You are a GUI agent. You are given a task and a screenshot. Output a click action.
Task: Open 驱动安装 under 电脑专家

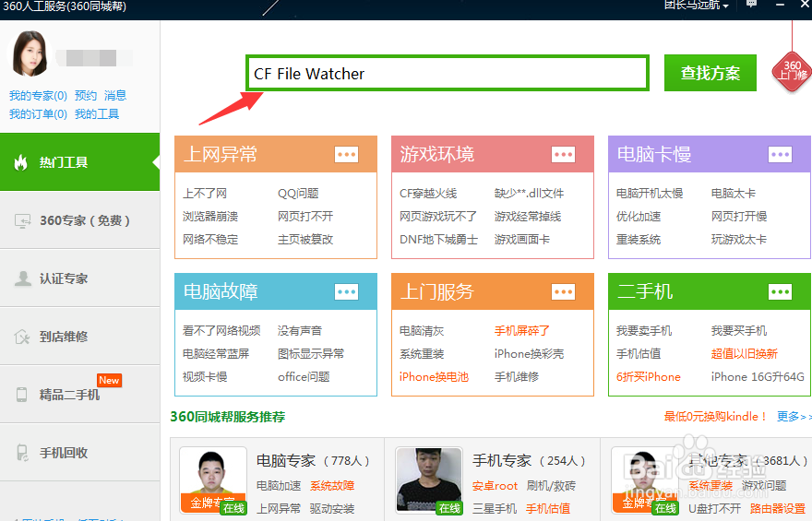(x=332, y=509)
